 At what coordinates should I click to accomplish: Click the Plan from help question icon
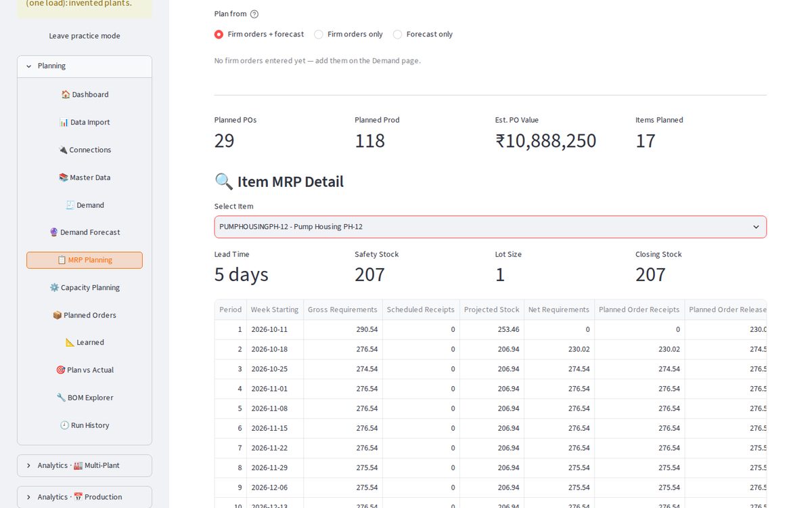[254, 14]
